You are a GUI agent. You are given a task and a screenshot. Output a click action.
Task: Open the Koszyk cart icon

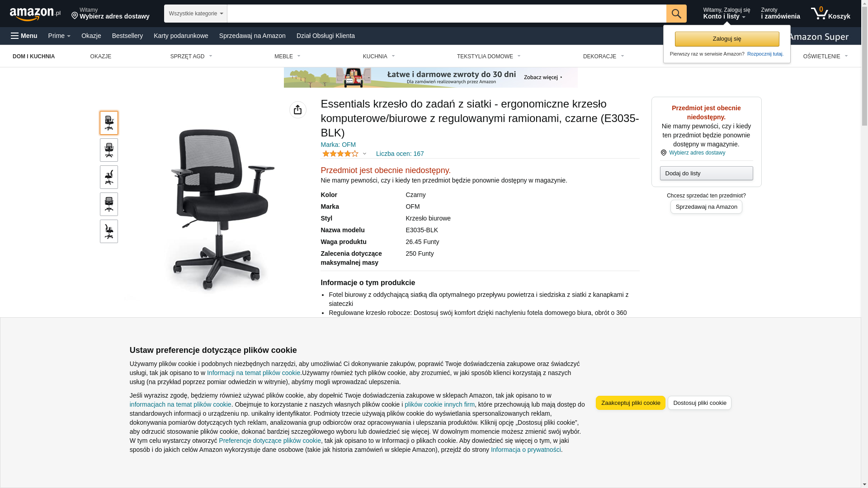tap(830, 14)
